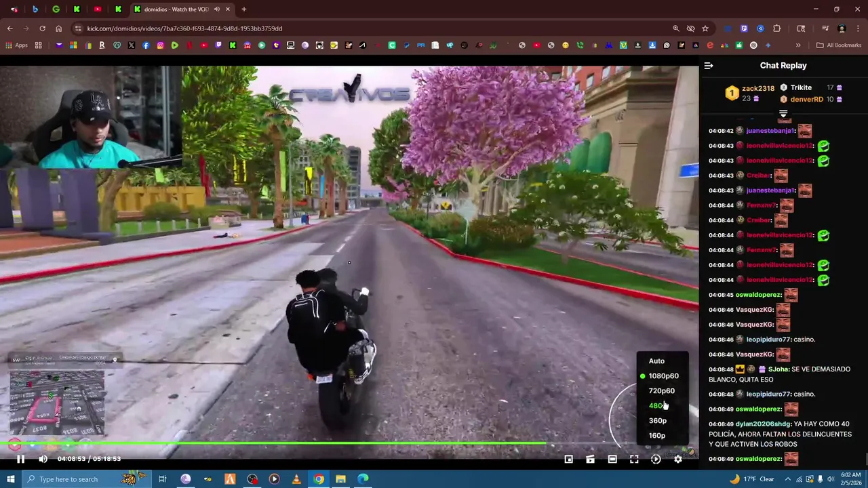868x488 pixels.
Task: Mute the domidios tab audio icon
Action: [x=217, y=9]
